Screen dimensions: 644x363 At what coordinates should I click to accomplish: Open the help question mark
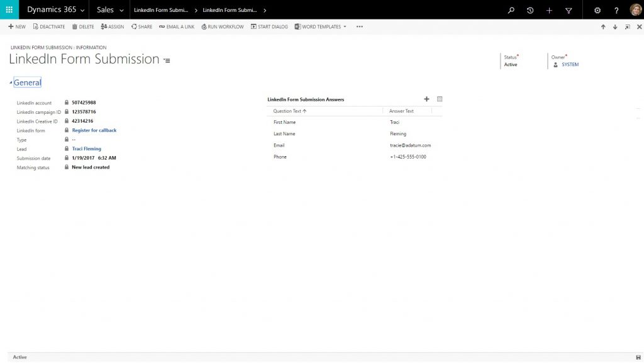click(616, 10)
